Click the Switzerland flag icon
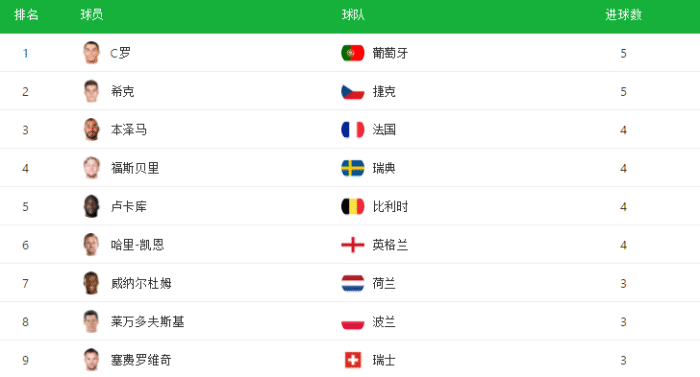This screenshot has width=700, height=377. tap(353, 360)
